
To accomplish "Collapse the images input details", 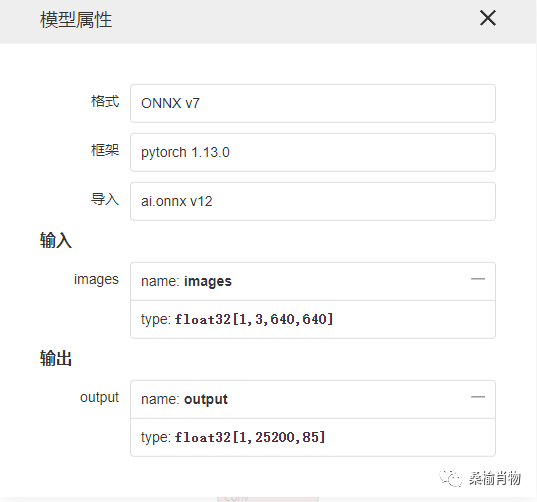I will pyautogui.click(x=478, y=279).
